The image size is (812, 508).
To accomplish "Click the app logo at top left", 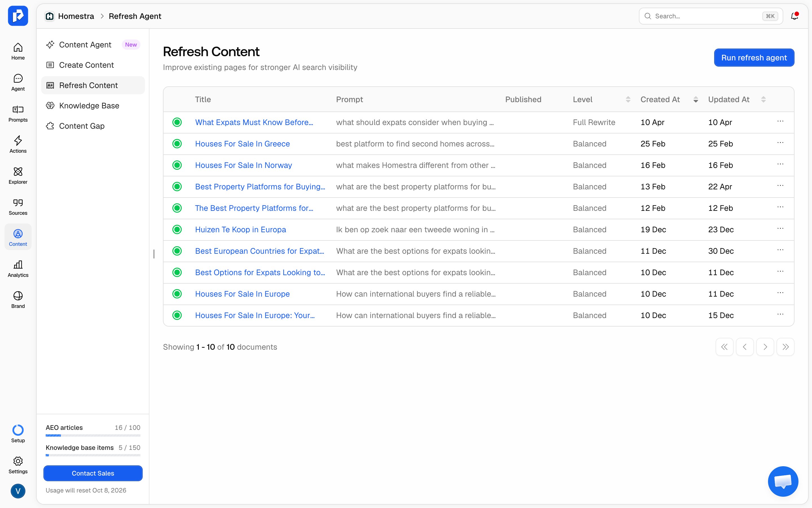I will point(18,16).
